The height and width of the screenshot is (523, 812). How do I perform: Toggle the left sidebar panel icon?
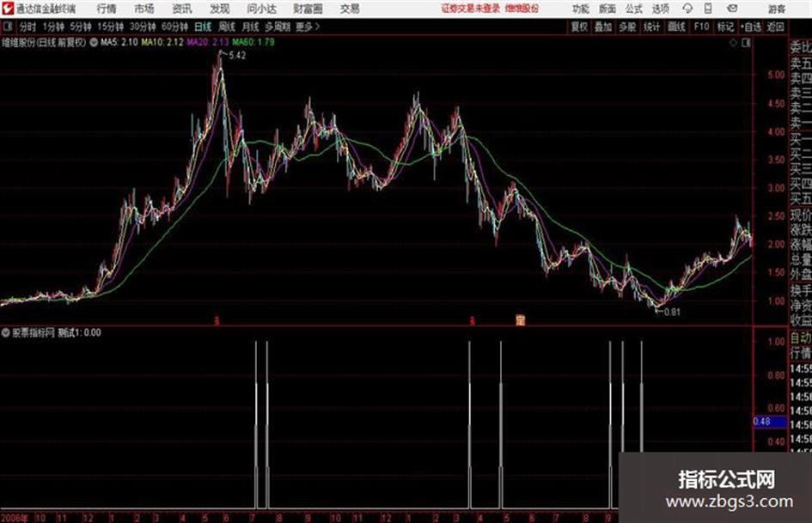(x=8, y=27)
